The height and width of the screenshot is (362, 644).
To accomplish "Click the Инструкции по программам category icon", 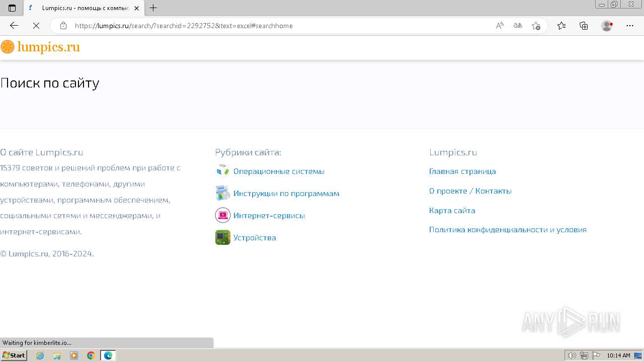I will coord(223,193).
